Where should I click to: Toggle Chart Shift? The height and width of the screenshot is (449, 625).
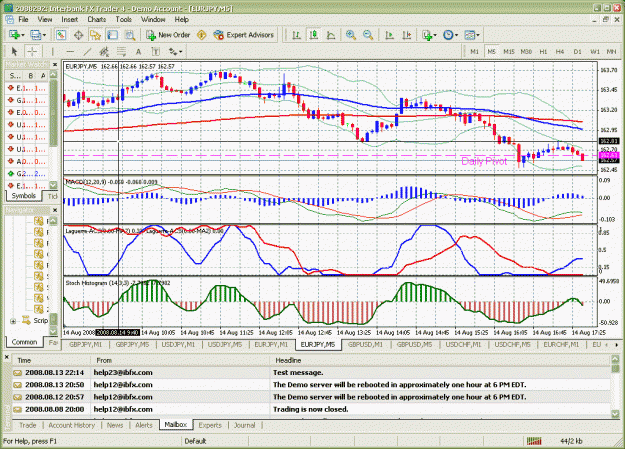(x=407, y=35)
